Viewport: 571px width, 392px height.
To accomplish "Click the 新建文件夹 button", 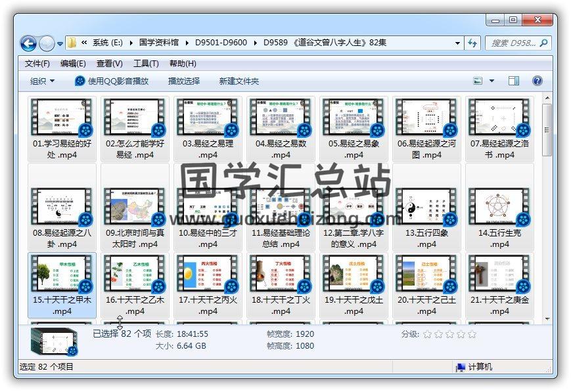I will point(239,81).
